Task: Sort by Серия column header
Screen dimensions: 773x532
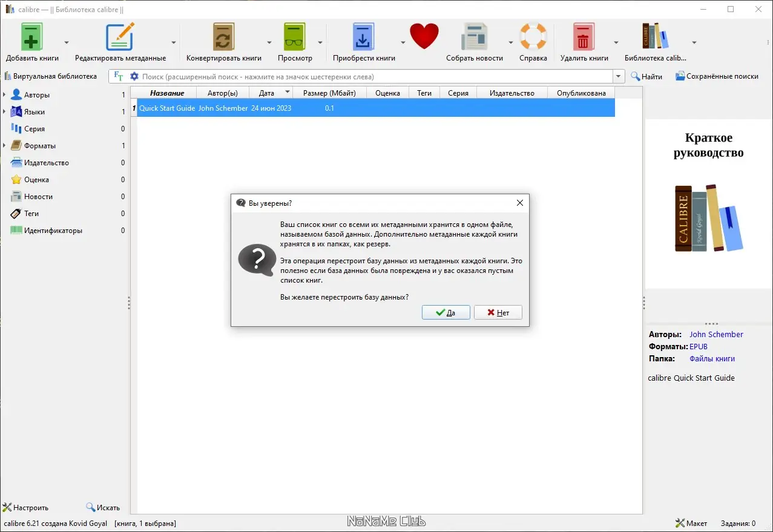Action: point(458,93)
